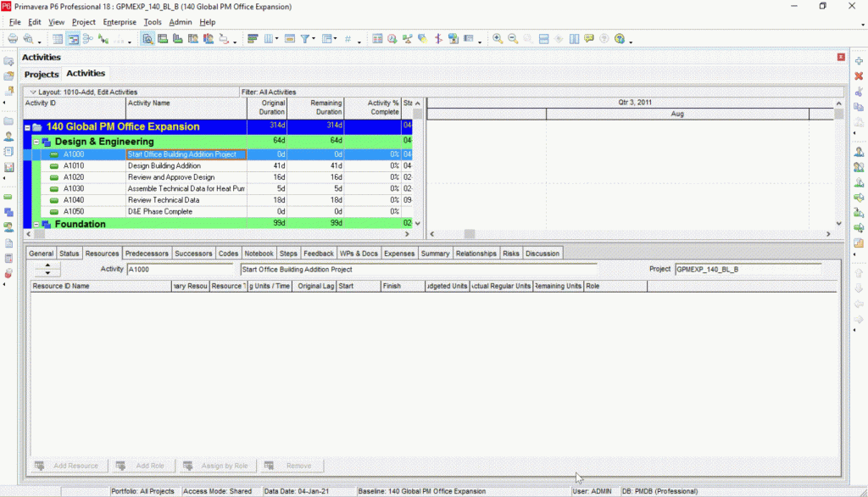Click the Add Role button
Viewport: 868px width, 497px height.
142,466
